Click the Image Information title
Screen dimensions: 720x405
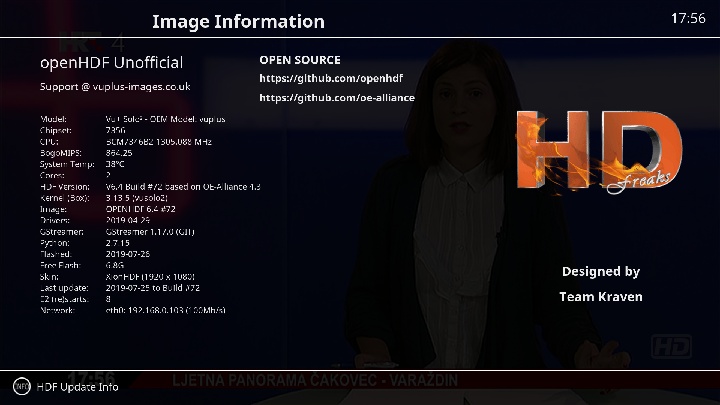pos(238,22)
